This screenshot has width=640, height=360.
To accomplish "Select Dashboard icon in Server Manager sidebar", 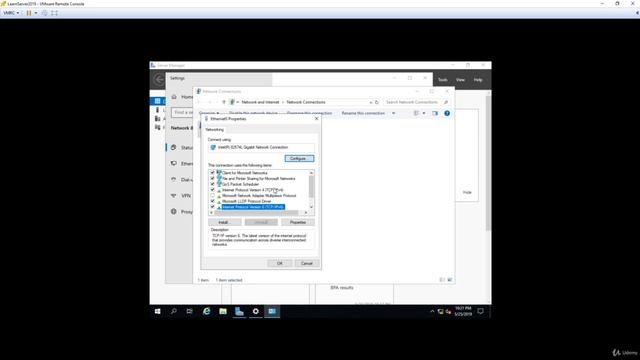I will point(158,101).
